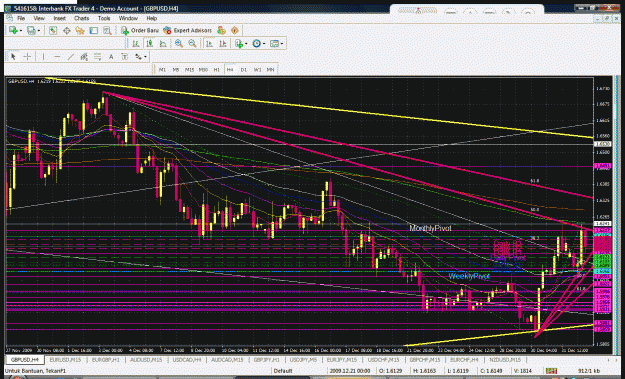Switch chart to candlestick style
This screenshot has height=379, width=625.
click(x=149, y=43)
